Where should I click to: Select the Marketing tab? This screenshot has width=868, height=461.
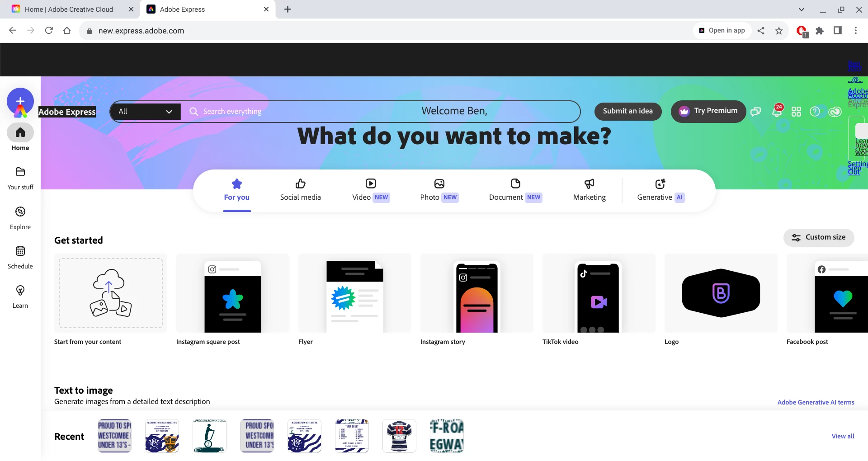point(590,190)
